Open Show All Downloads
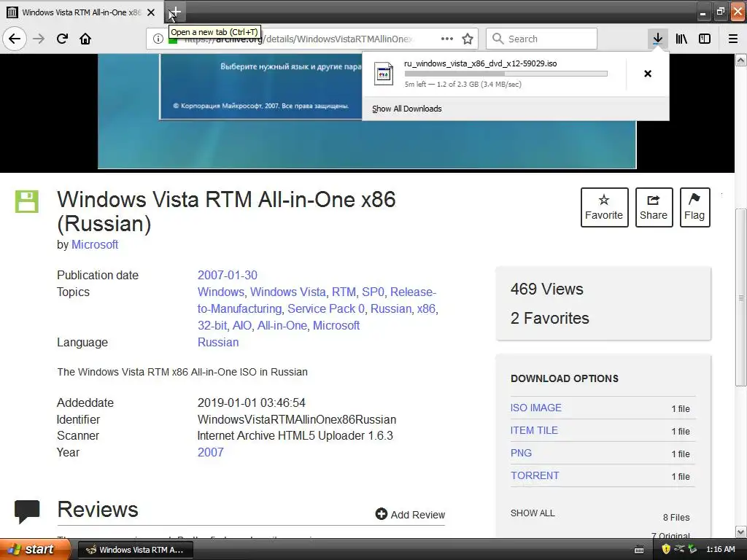The height and width of the screenshot is (560, 747). tap(407, 109)
